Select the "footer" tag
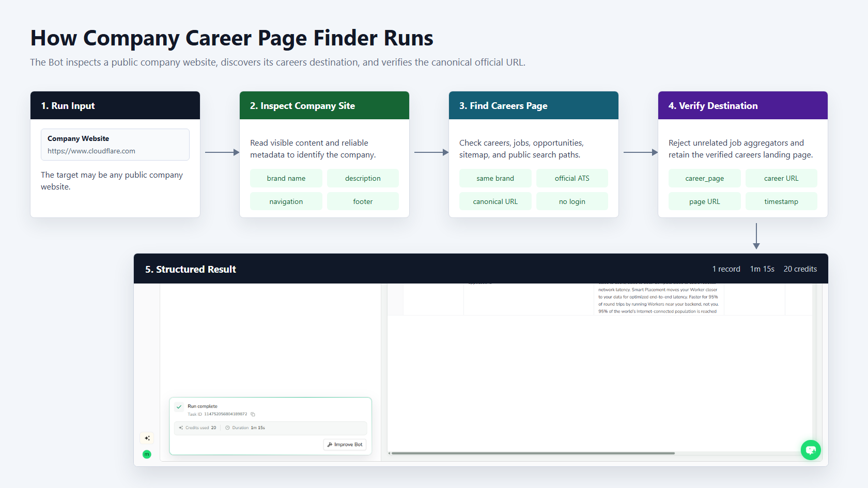This screenshot has height=488, width=868. tap(363, 201)
